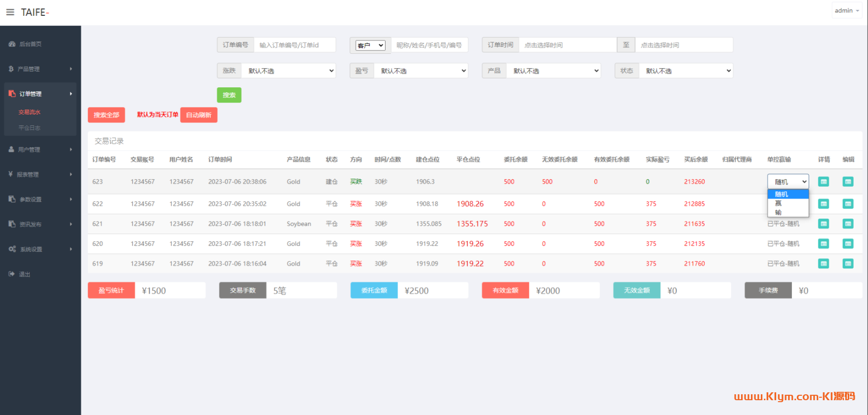Image resolution: width=868 pixels, height=415 pixels.
Task: Click the 自动刷新 button
Action: click(x=198, y=115)
